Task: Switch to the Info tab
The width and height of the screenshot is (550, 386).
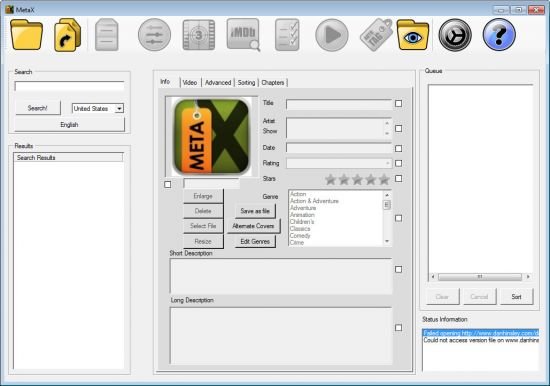Action: [165, 82]
